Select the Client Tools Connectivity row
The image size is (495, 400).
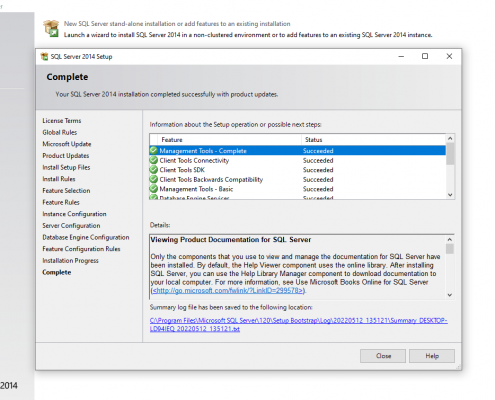(x=298, y=160)
